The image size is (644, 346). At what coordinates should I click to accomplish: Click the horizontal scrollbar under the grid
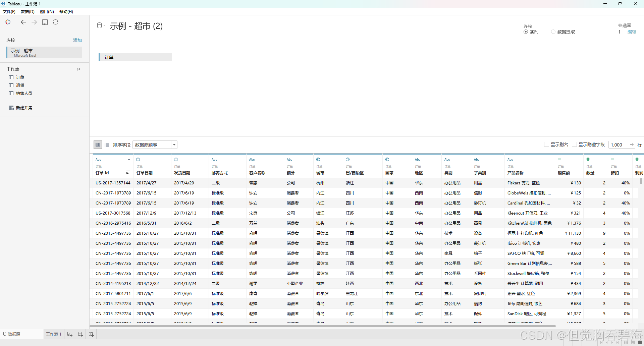tap(323, 326)
